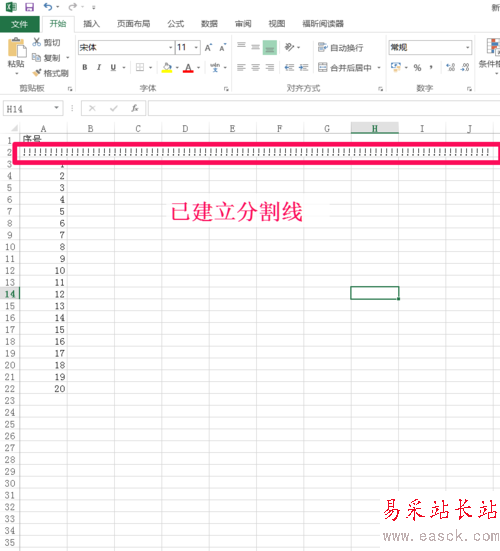Screen dimensions: 500x551
Task: Decrease indent
Action: (289, 67)
